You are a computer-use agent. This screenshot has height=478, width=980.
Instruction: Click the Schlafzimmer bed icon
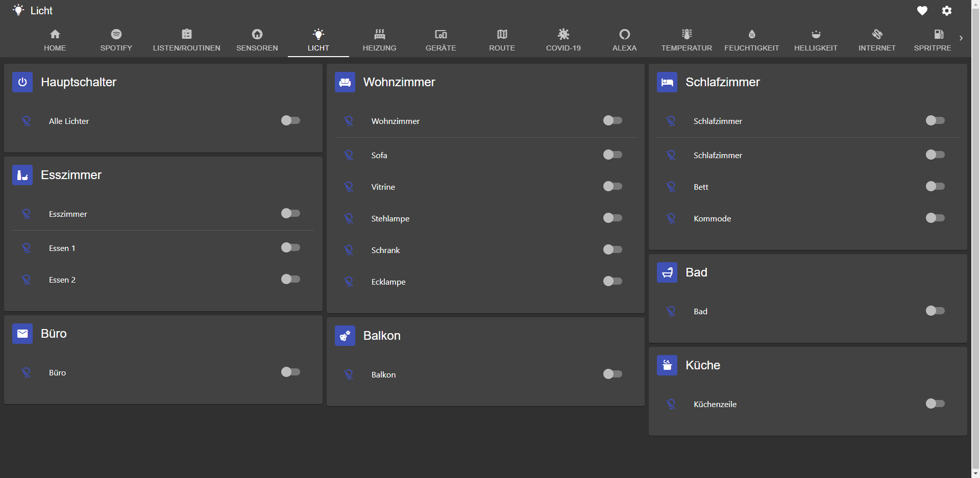[667, 82]
